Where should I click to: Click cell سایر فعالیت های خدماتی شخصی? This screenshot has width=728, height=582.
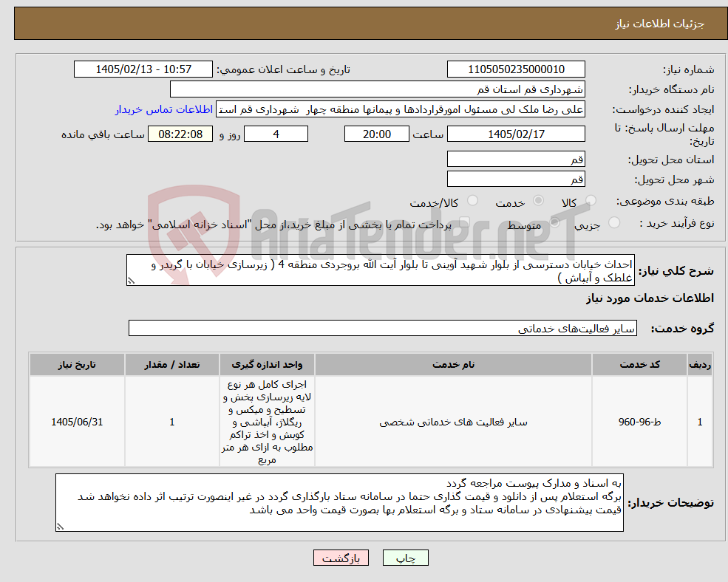click(x=453, y=422)
